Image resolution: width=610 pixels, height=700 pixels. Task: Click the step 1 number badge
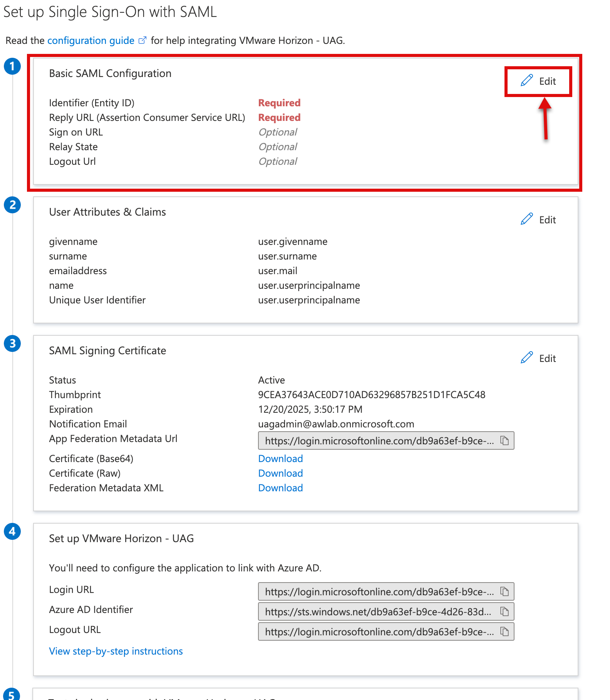coord(12,66)
